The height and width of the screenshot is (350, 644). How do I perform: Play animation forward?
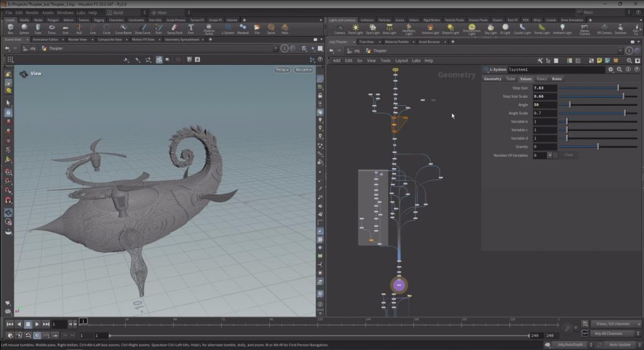click(37, 324)
